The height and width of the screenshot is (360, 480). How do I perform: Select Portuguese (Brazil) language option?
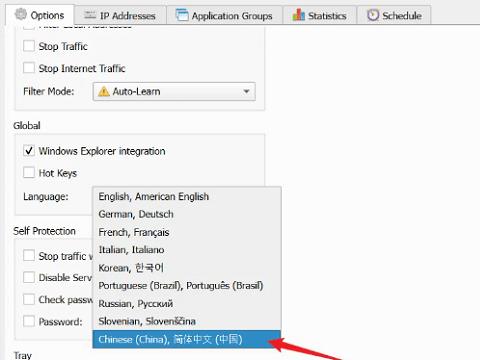click(x=187, y=286)
